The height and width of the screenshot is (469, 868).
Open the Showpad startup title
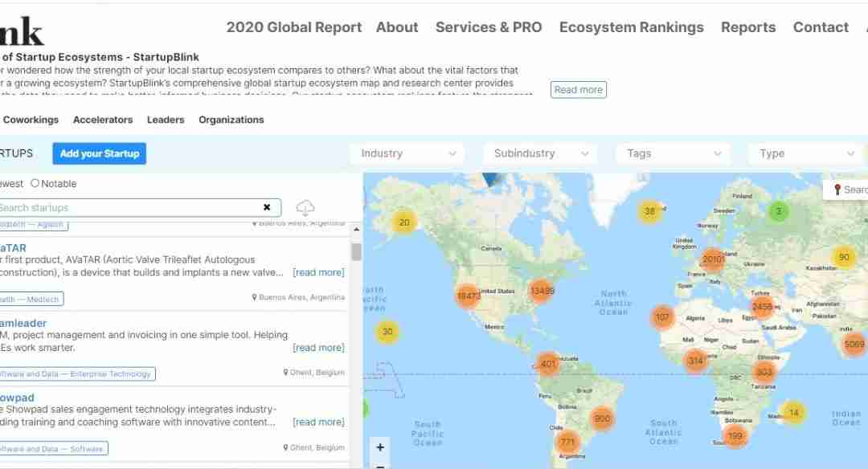tap(17, 398)
